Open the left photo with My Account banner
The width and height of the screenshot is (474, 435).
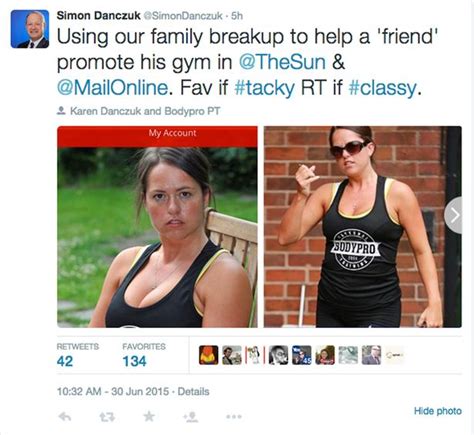(x=157, y=227)
